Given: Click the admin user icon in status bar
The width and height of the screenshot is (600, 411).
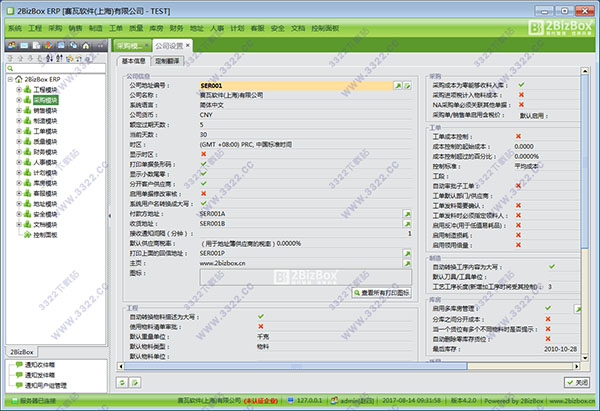Looking at the screenshot, I should [x=334, y=400].
